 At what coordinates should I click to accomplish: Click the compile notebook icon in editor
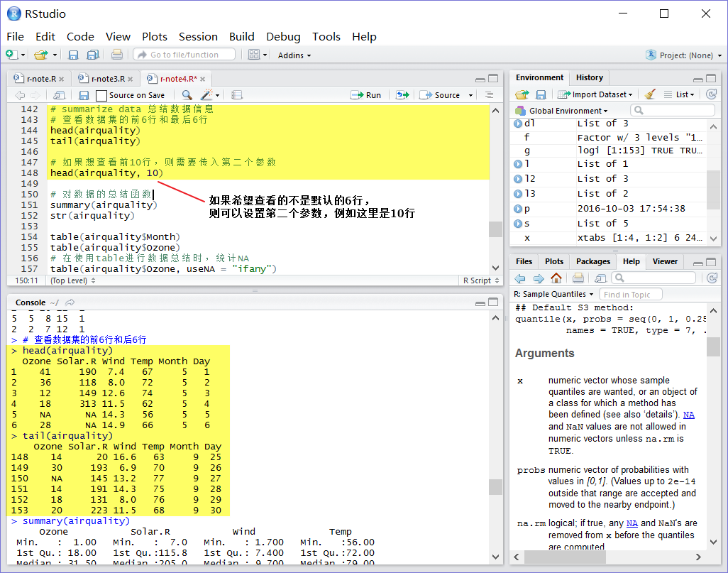pos(237,95)
